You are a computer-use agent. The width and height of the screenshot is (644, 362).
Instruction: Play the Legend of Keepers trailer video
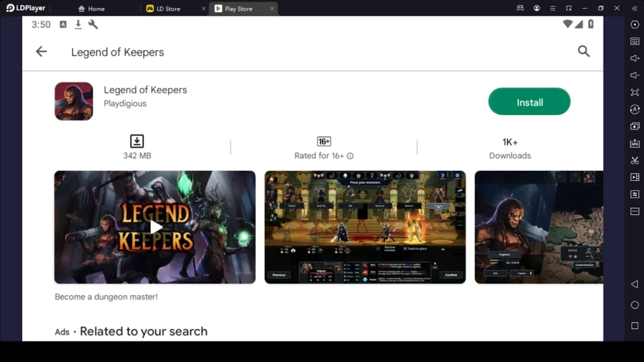coord(155,228)
